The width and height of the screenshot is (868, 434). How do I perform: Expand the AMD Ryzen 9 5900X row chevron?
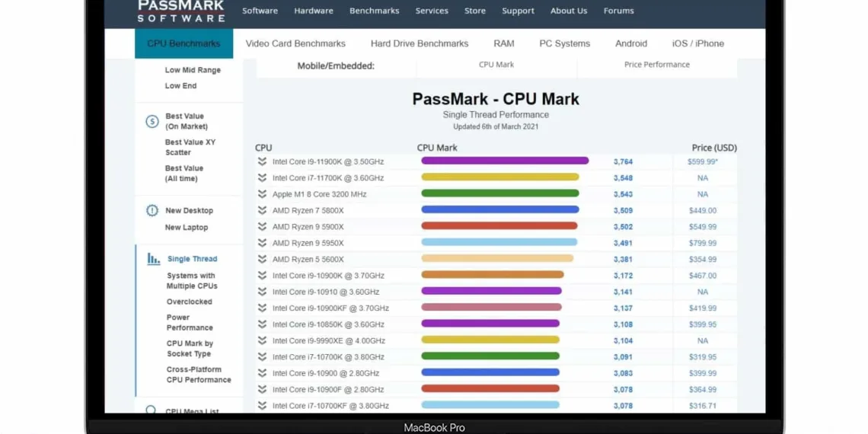point(262,226)
